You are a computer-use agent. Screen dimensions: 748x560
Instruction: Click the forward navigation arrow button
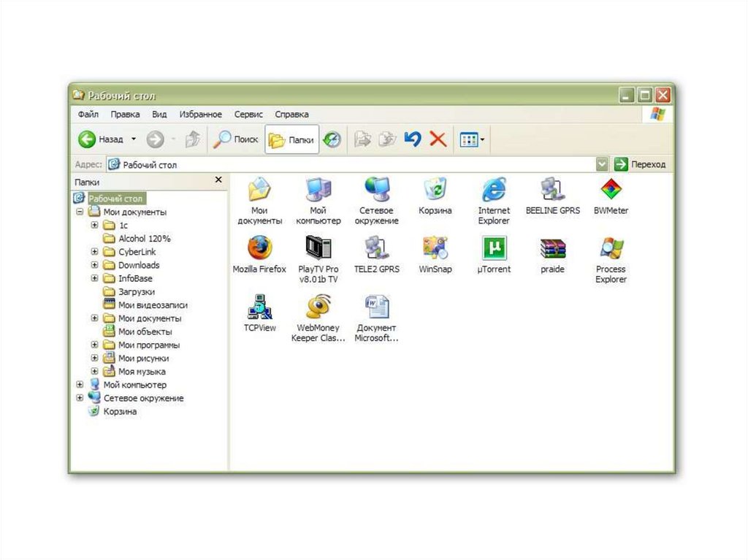click(155, 139)
